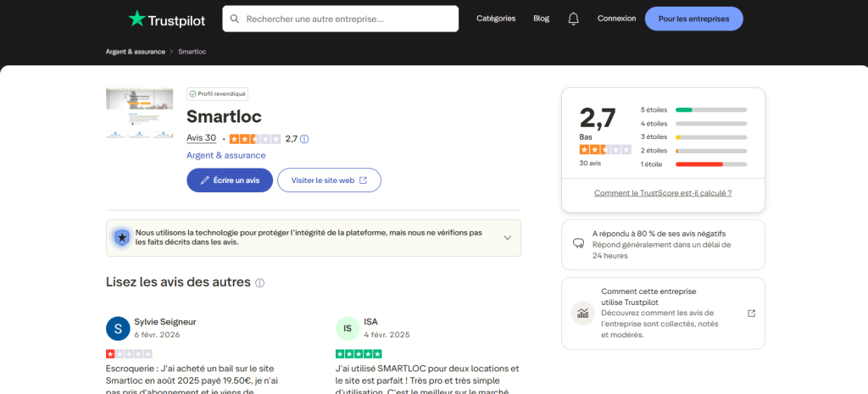Click the Smartloc breadcrumb
Screen dimensions: 868x394
click(192, 52)
